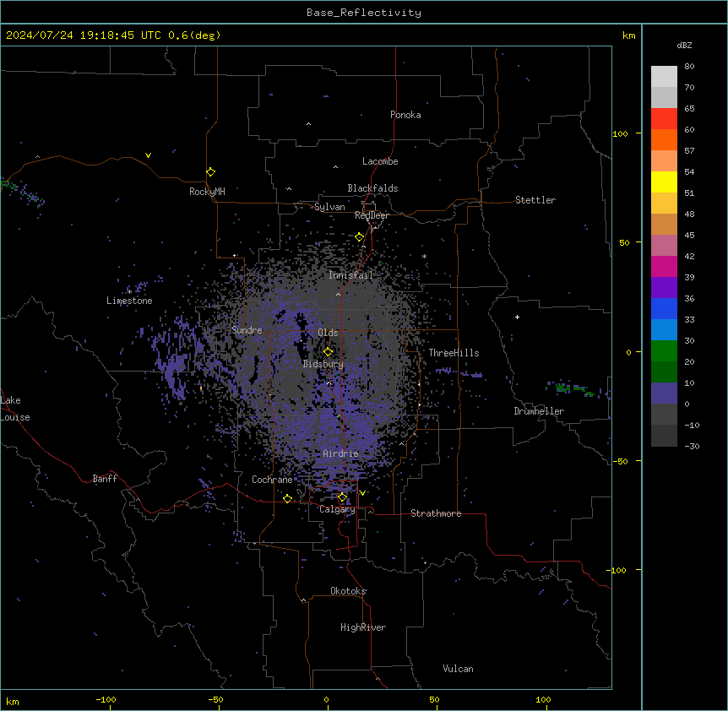Click the Lacombe city label
This screenshot has width=728, height=711.
point(380,161)
